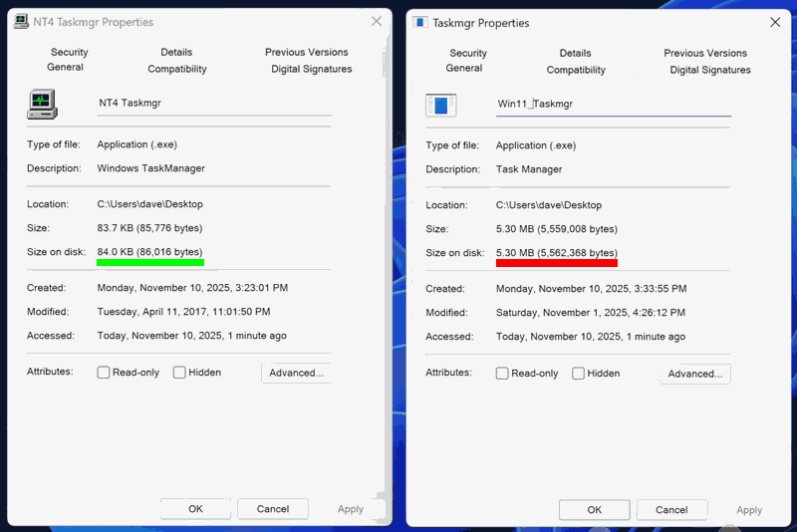Click the Win11 Taskmgr blue file icon

pyautogui.click(x=440, y=105)
